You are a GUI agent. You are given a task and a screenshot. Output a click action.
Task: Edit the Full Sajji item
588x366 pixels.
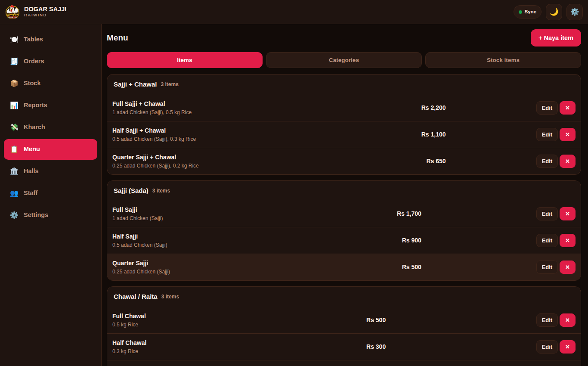click(x=547, y=214)
